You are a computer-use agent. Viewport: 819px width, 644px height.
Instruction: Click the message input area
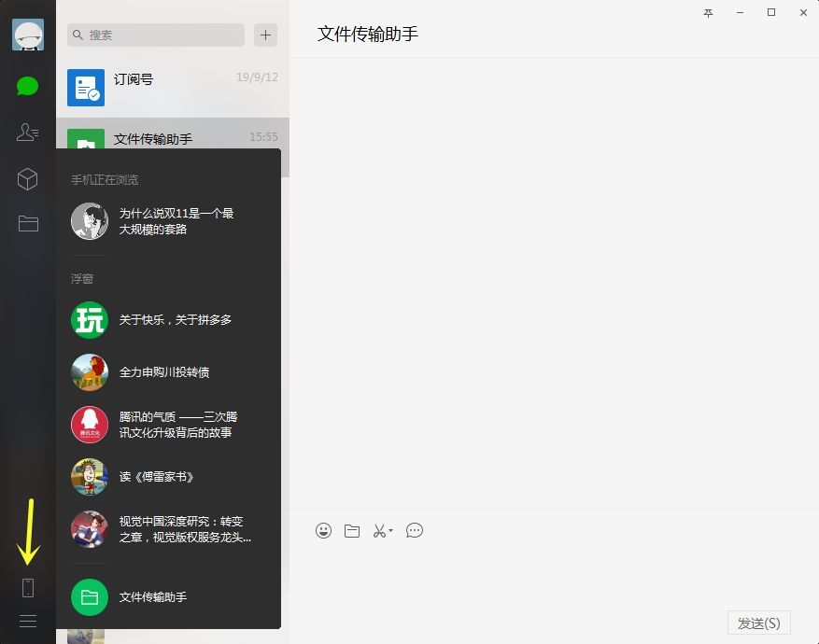(554, 577)
